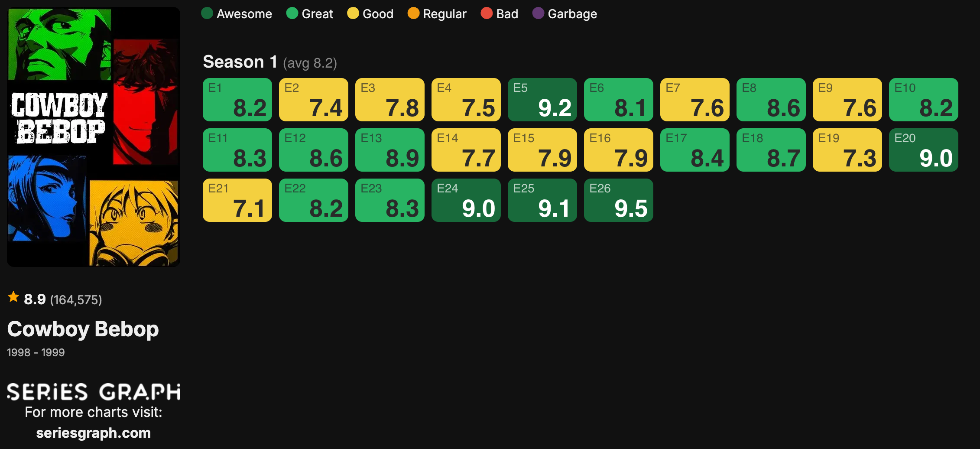Image resolution: width=980 pixels, height=449 pixels.
Task: Click the Series Graph logo
Action: [x=94, y=391]
